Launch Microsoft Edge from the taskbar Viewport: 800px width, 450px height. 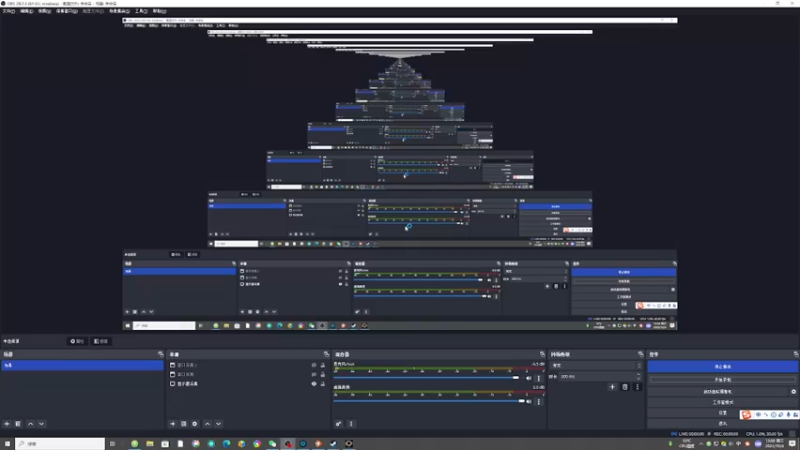click(227, 444)
